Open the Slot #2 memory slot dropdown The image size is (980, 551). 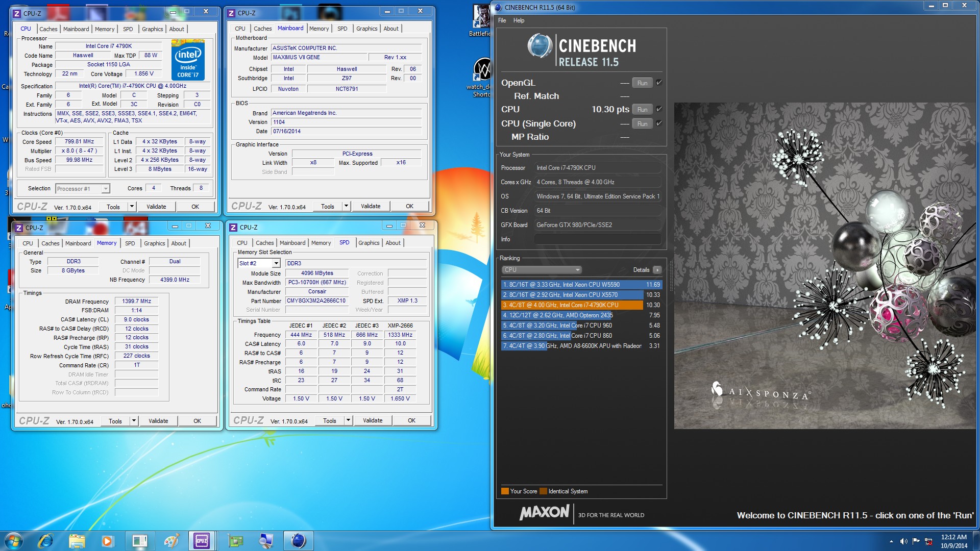tap(259, 263)
